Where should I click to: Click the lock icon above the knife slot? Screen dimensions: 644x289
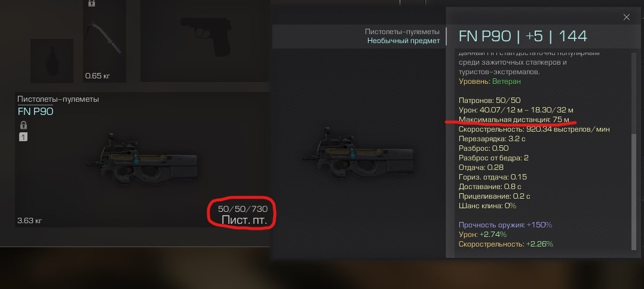tap(91, 3)
